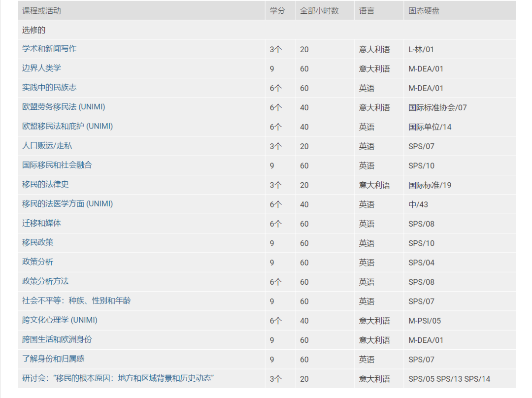Viewport: 532px width, 398px height.
Task: Open the 欧盟劳务移民法 (UNIMI) course link
Action: pos(64,107)
